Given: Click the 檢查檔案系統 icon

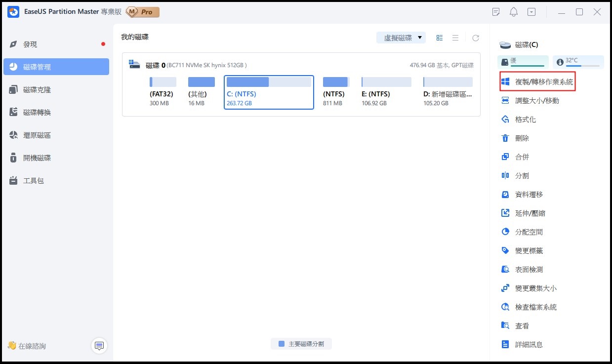Looking at the screenshot, I should (x=505, y=307).
